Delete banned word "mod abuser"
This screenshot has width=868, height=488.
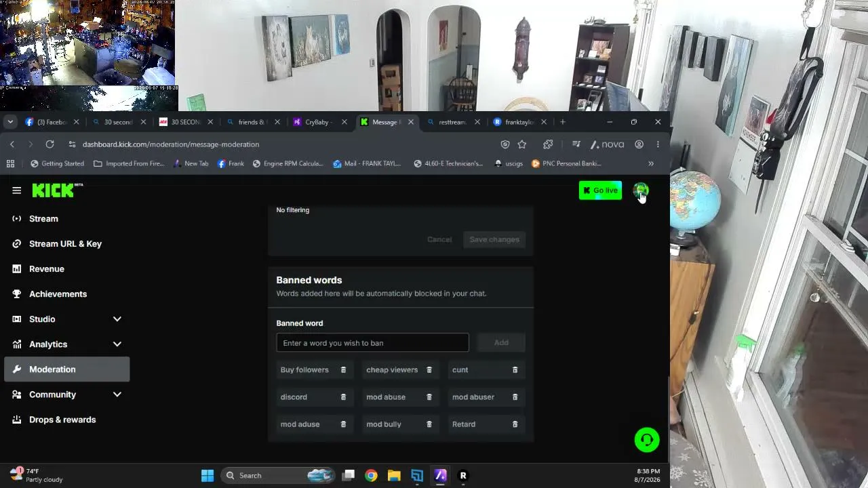point(515,397)
